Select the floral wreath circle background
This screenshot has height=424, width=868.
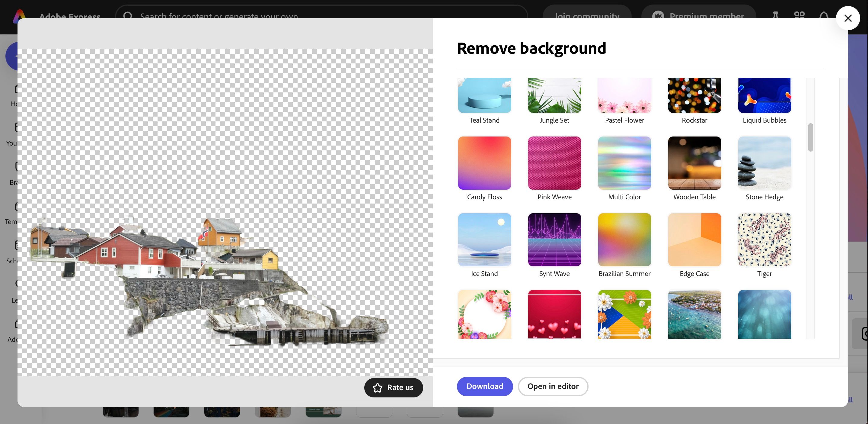coord(484,314)
